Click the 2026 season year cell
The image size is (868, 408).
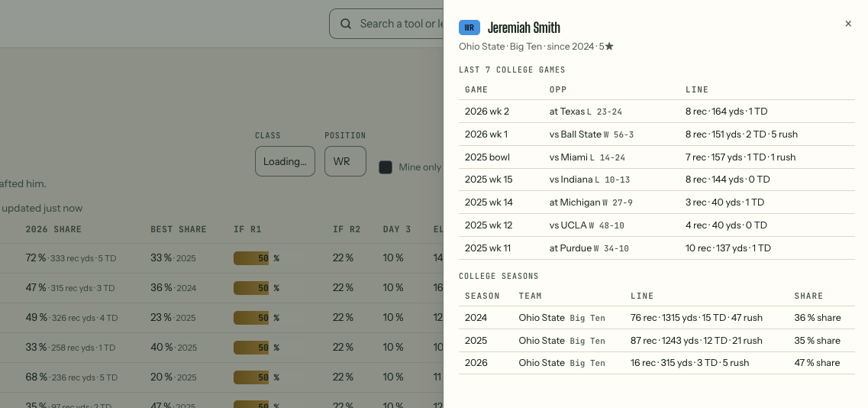(x=476, y=363)
